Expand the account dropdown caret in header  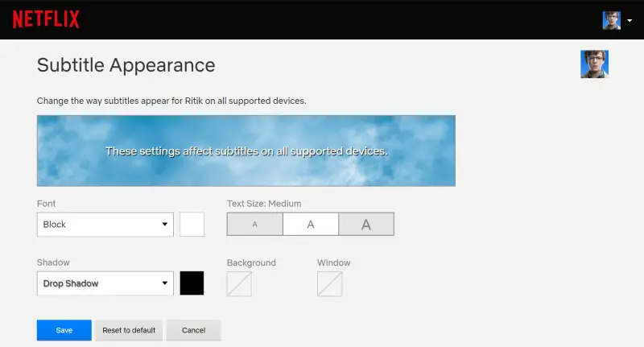click(x=630, y=21)
